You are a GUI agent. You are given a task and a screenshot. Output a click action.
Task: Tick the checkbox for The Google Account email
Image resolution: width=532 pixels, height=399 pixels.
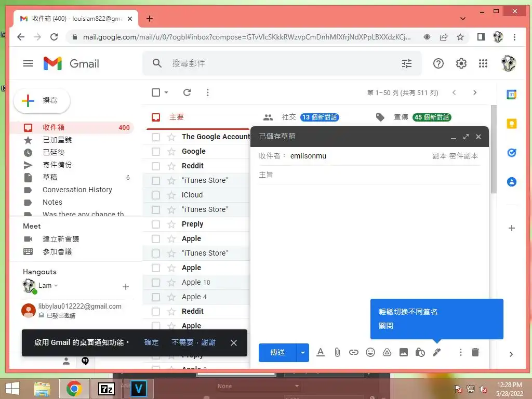click(156, 137)
